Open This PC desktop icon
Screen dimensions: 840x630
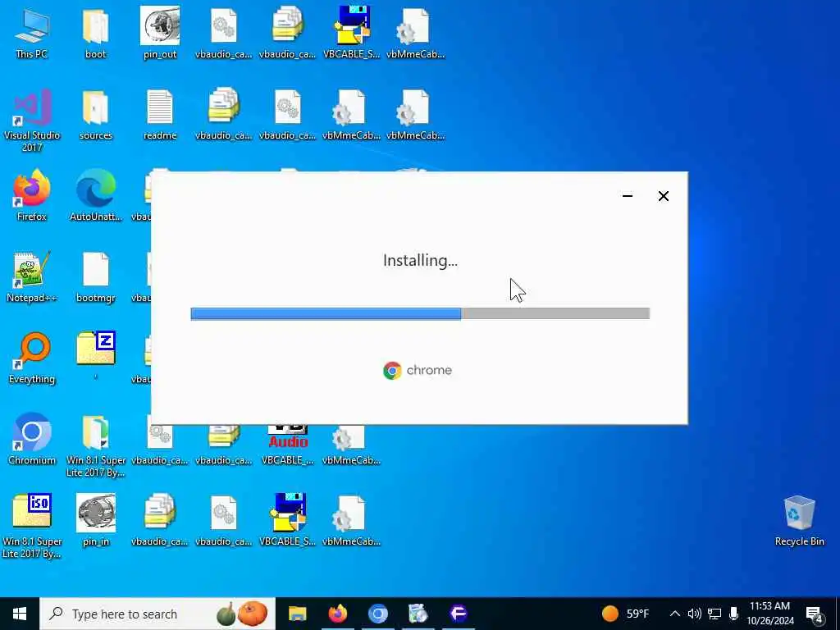tap(32, 33)
